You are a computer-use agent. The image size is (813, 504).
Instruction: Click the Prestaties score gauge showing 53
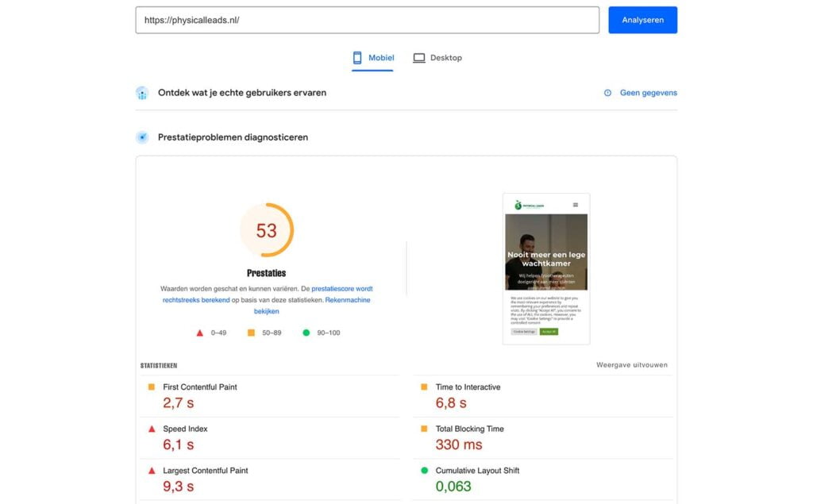coord(267,229)
